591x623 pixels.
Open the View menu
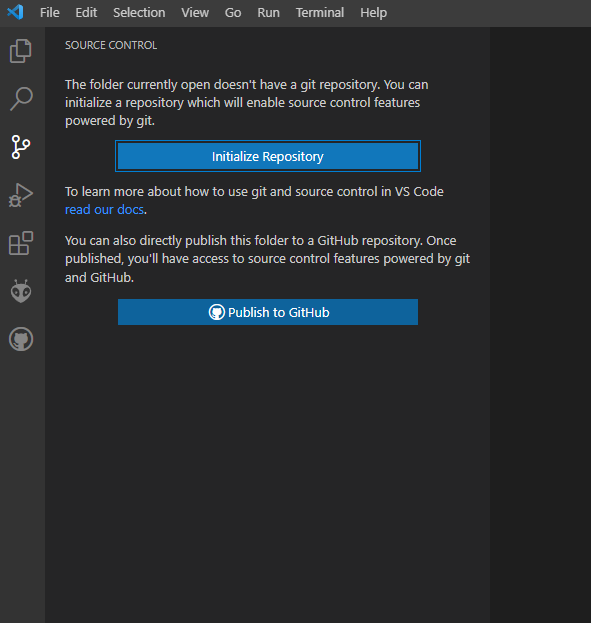195,13
